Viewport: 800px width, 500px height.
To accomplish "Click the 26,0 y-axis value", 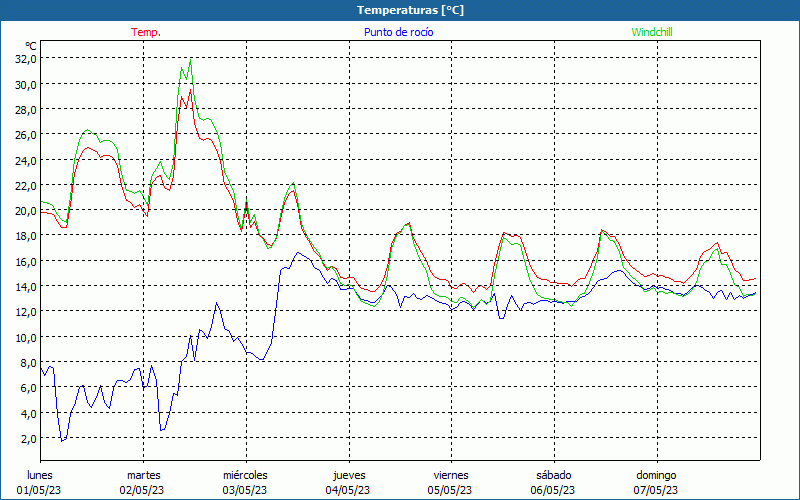I will tap(26, 135).
